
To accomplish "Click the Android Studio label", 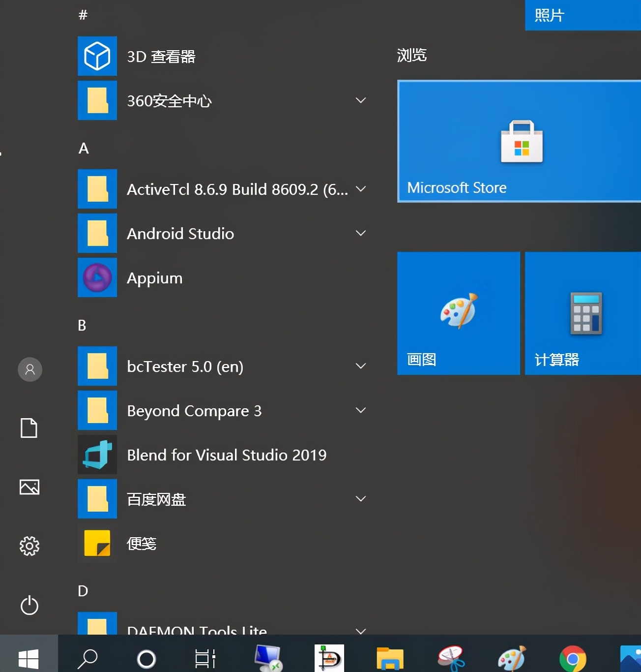I will (180, 234).
